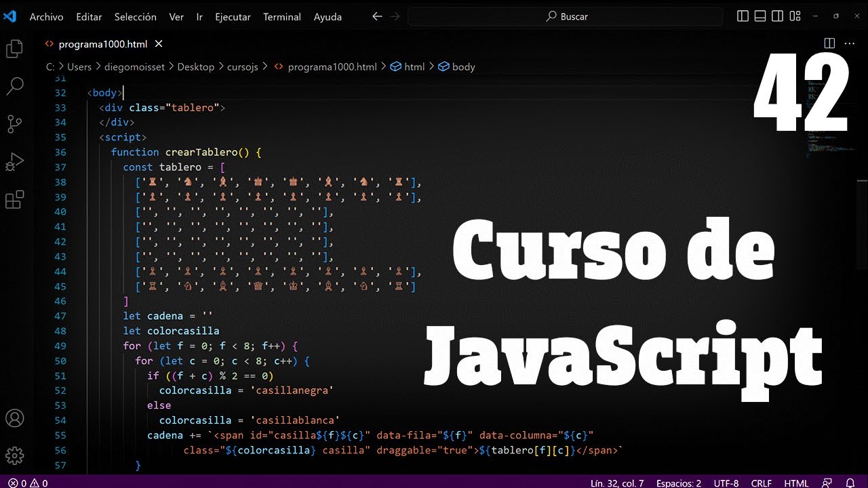The width and height of the screenshot is (868, 488).
Task: Open the Customize Layout icon
Action: [x=795, y=16]
